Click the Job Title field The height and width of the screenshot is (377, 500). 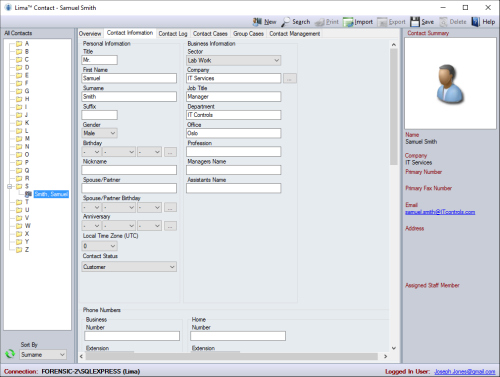coord(234,97)
